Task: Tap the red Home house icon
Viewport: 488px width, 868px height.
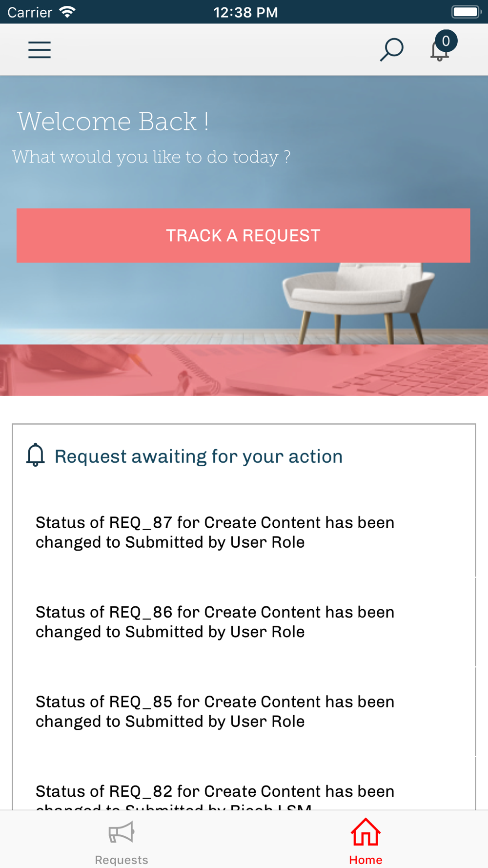Action: coord(366,832)
